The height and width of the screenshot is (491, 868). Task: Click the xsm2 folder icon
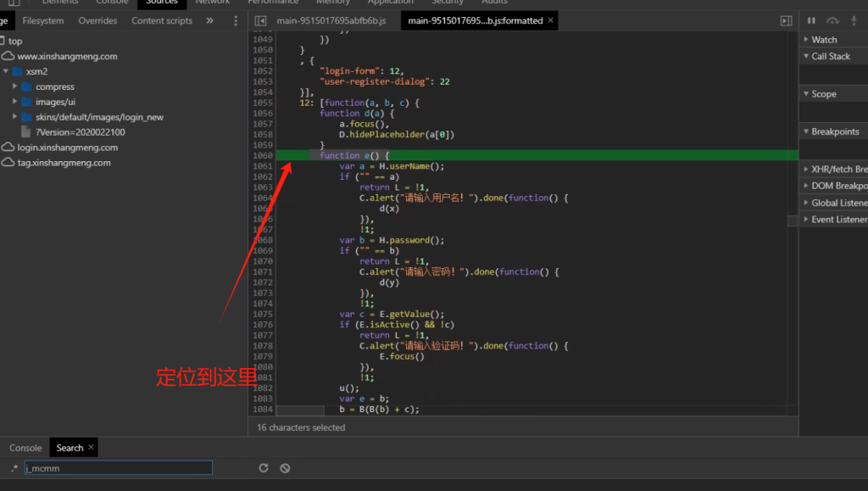[x=18, y=71]
